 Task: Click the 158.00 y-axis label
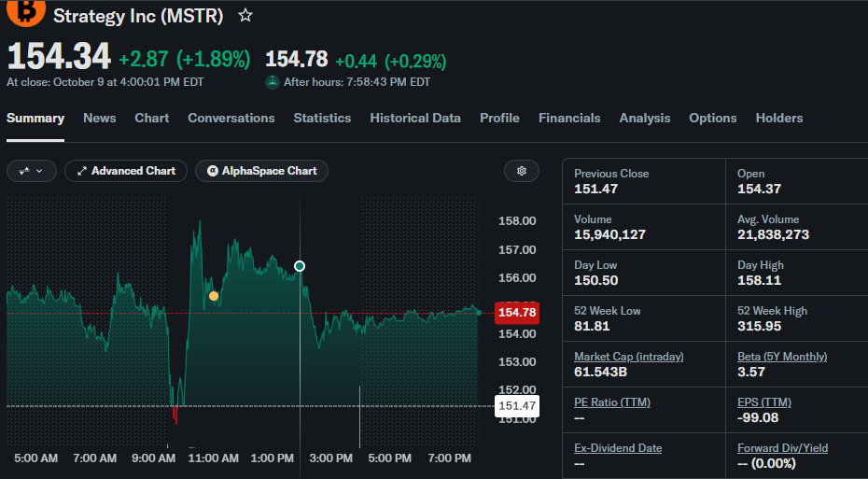point(517,221)
